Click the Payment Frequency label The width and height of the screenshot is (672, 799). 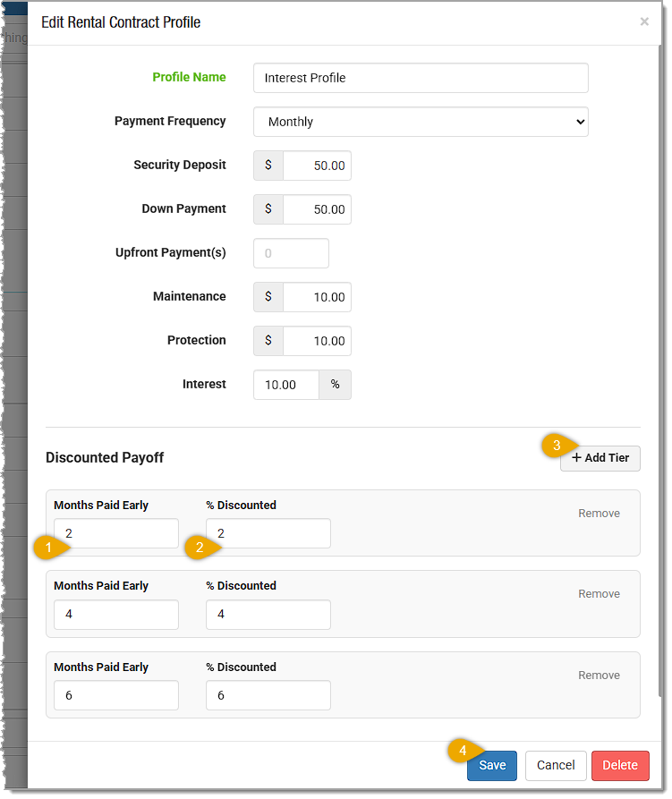(170, 122)
